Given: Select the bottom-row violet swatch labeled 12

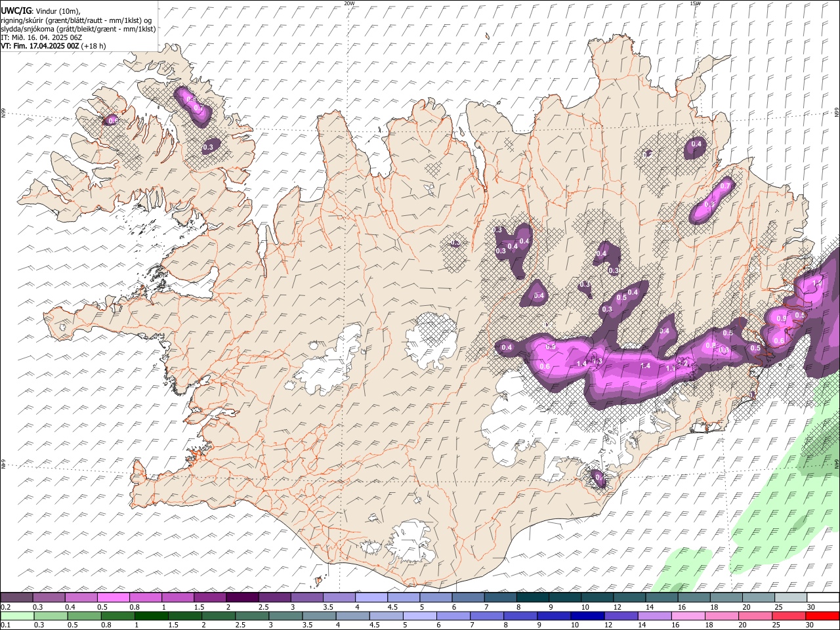Looking at the screenshot, I should (621, 616).
